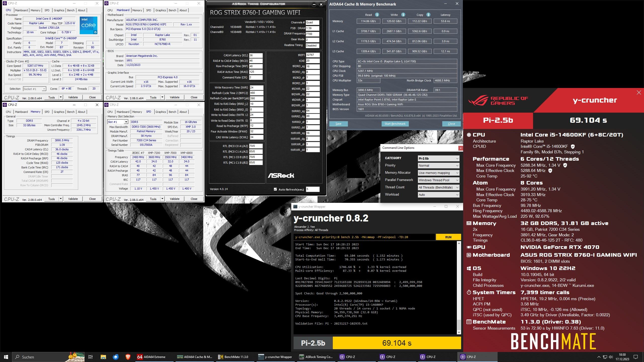The width and height of the screenshot is (644, 362).
Task: Click the y-cruncher output scroll down arrow
Action: tap(459, 332)
